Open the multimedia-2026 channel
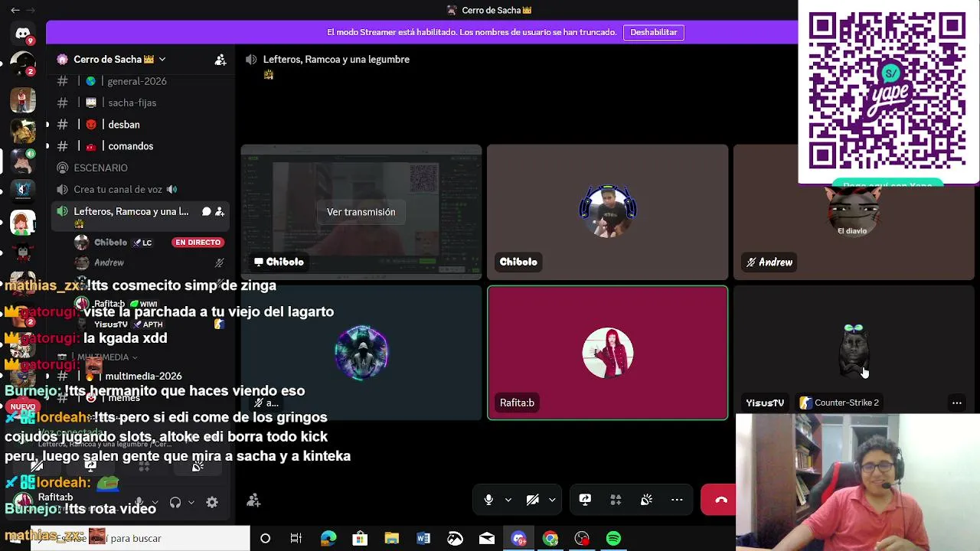Screen dimensions: 980x551 [143, 376]
